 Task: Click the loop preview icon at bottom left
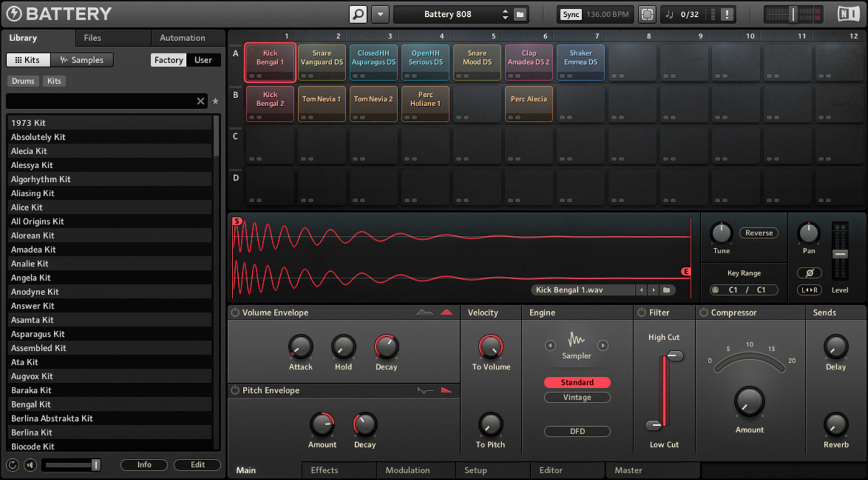pos(13,465)
